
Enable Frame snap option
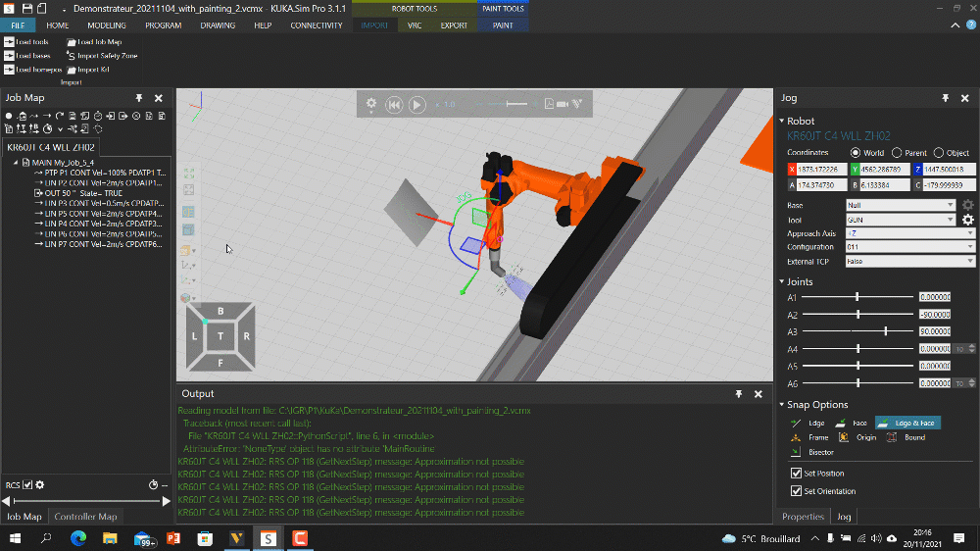tap(810, 437)
